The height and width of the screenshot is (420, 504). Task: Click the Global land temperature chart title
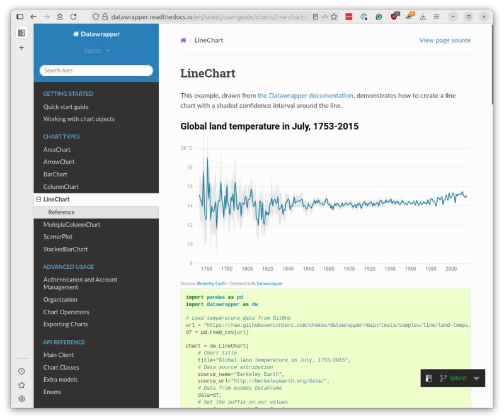point(270,127)
